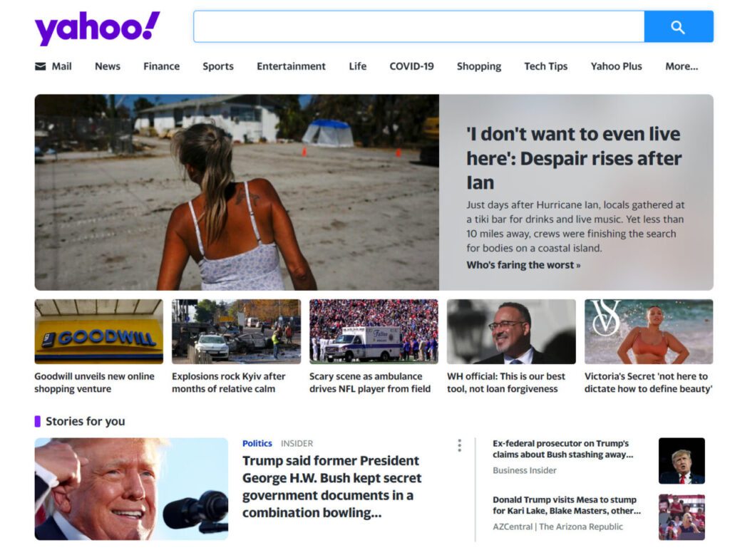730x560 pixels.
Task: Click the Yahoo logo
Action: tap(97, 28)
